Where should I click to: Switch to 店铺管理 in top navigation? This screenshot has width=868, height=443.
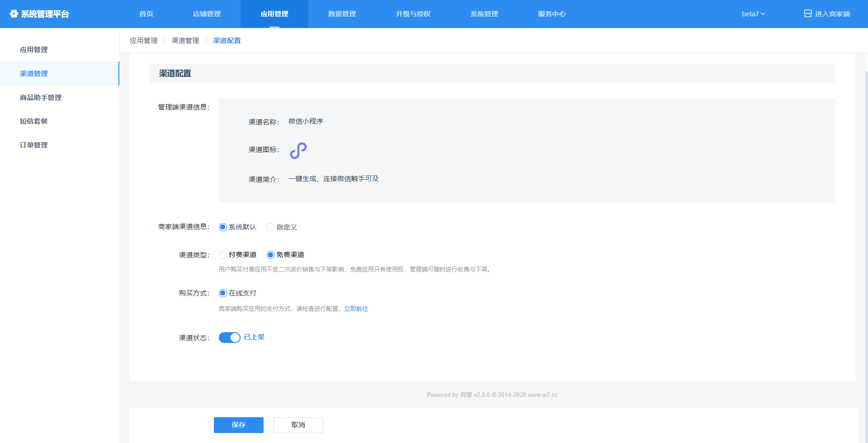click(x=207, y=14)
